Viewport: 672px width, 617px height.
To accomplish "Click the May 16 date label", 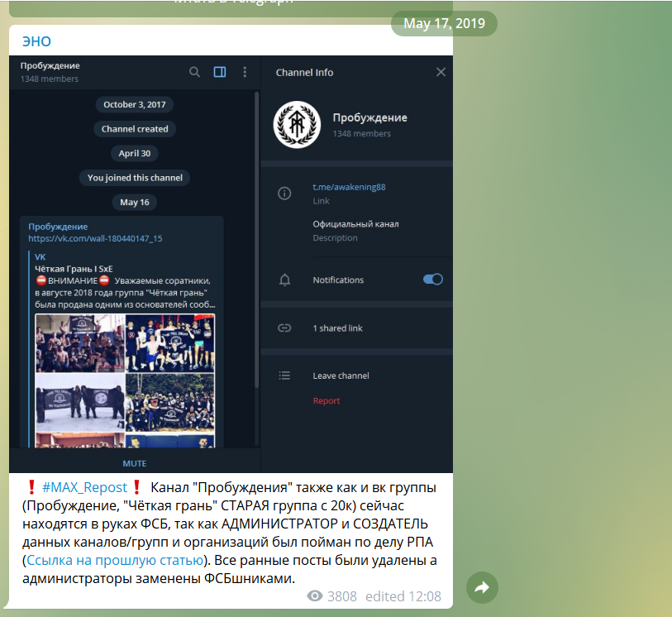I will pyautogui.click(x=135, y=203).
